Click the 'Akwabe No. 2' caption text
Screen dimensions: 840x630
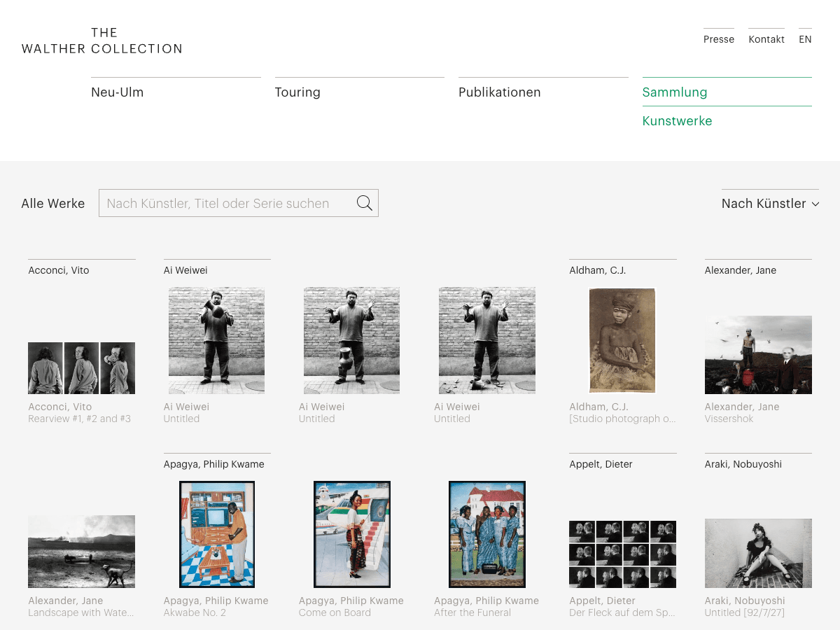coord(195,612)
